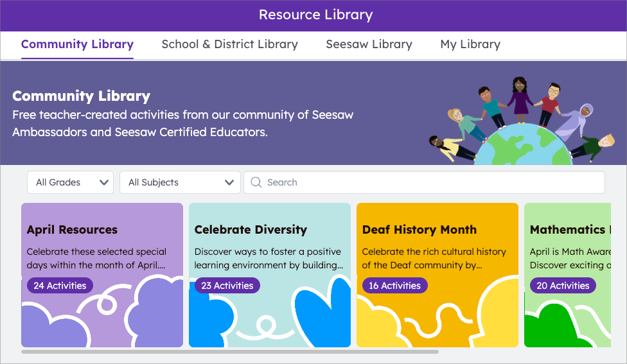The width and height of the screenshot is (627, 364).
Task: Click the All Subjects dropdown chevron
Action: tap(229, 182)
